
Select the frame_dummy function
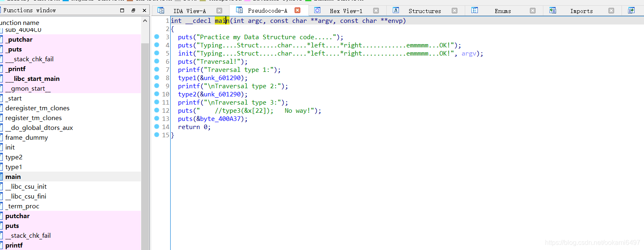[x=70, y=137]
